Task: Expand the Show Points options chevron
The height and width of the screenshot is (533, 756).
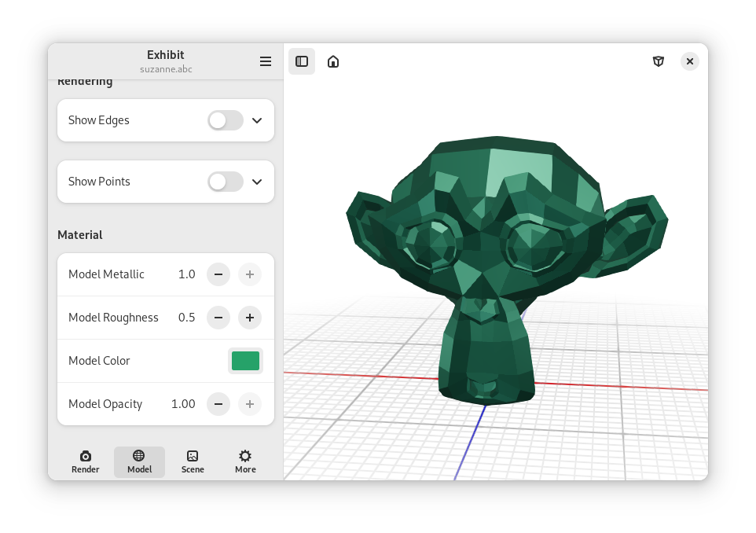Action: (257, 182)
